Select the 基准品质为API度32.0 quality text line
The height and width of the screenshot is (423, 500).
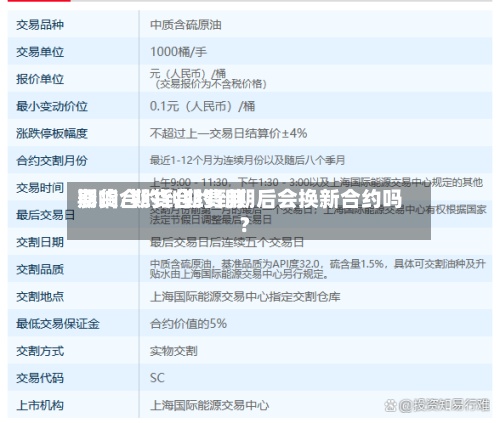pos(317,264)
